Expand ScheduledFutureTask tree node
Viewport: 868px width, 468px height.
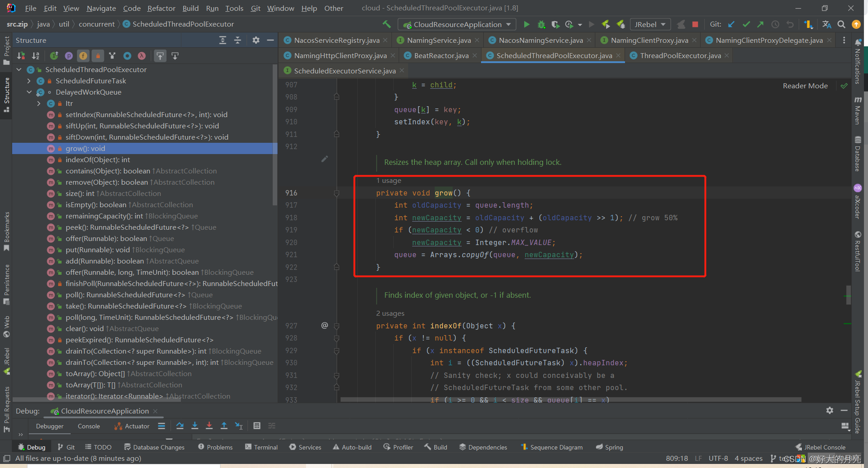point(29,81)
